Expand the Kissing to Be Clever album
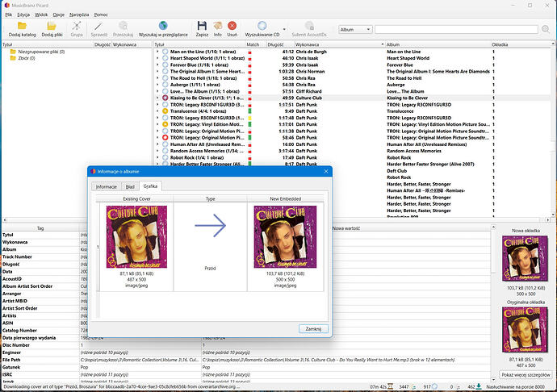The image size is (557, 392). pos(157,98)
